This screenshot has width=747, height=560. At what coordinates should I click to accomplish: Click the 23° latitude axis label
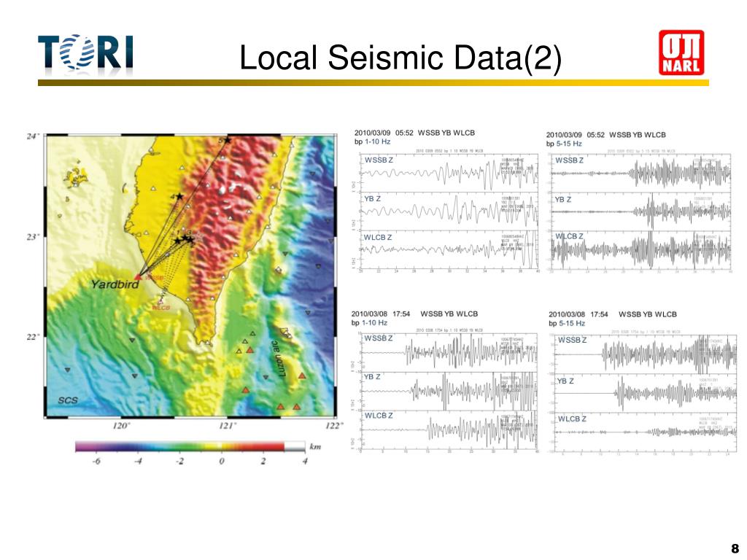tap(32, 237)
